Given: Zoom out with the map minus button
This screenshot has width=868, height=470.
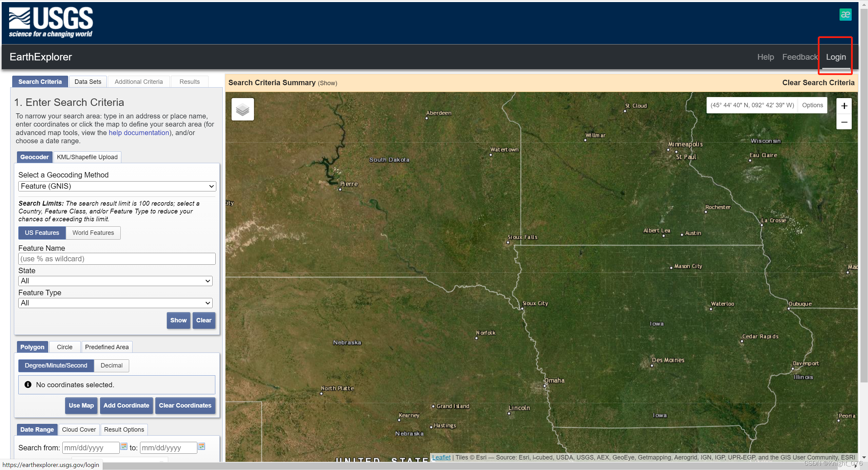Looking at the screenshot, I should point(844,122).
